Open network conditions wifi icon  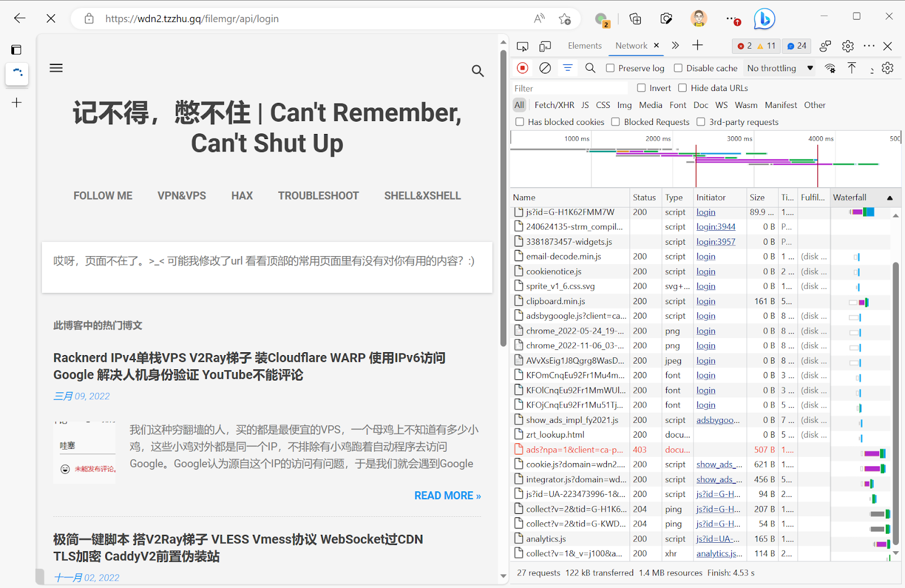click(x=830, y=68)
